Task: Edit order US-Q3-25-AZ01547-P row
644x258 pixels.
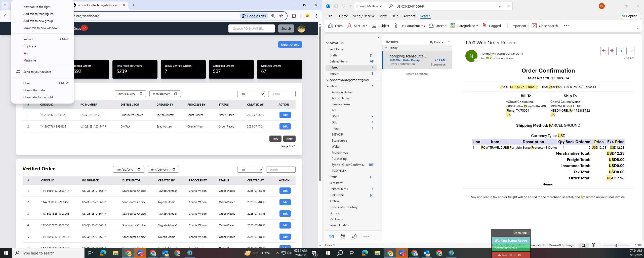Action: pyautogui.click(x=285, y=126)
